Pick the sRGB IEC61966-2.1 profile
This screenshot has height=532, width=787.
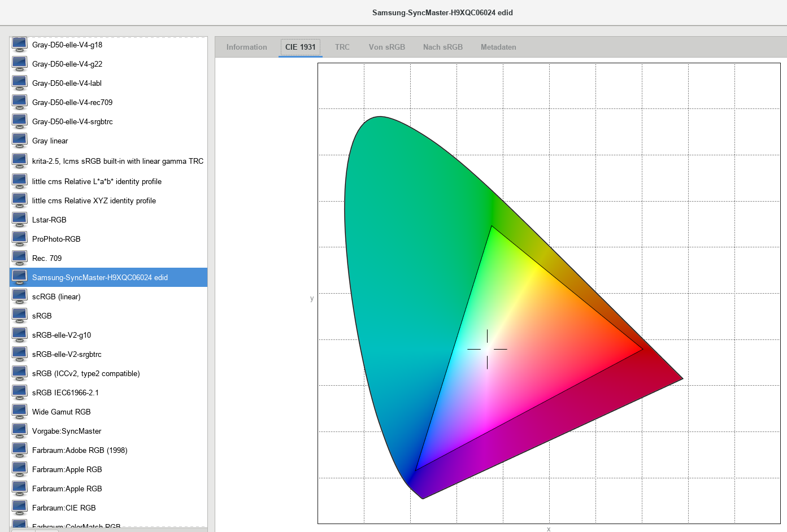(108, 393)
